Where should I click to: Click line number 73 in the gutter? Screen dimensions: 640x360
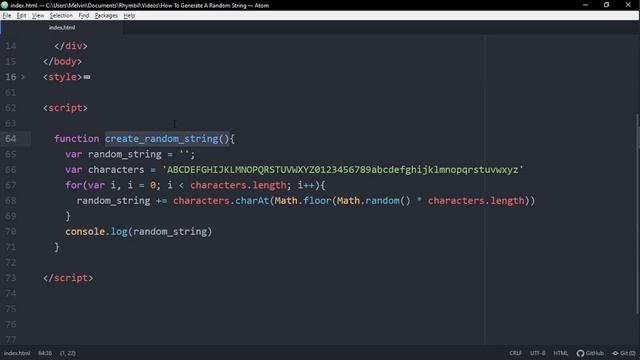[x=11, y=278]
